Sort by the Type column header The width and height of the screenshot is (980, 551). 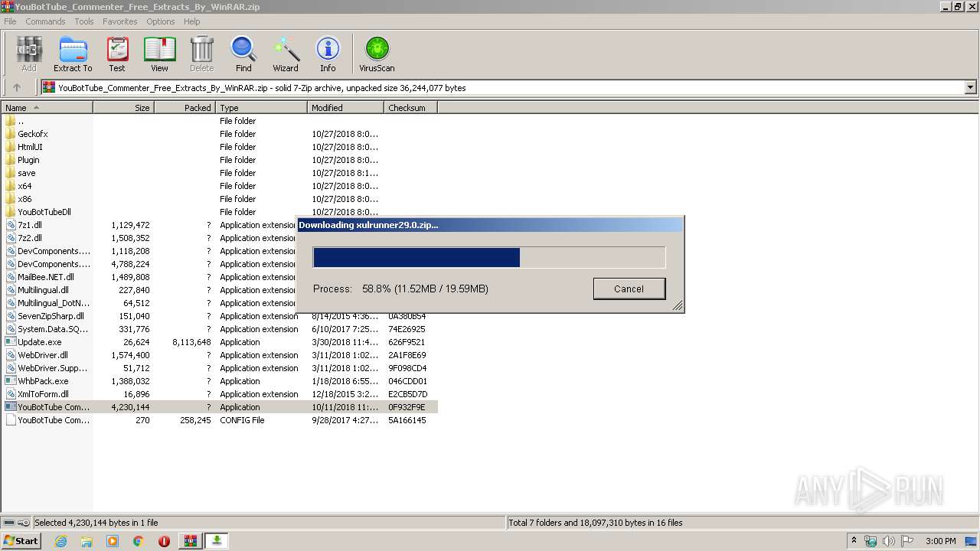pyautogui.click(x=262, y=108)
